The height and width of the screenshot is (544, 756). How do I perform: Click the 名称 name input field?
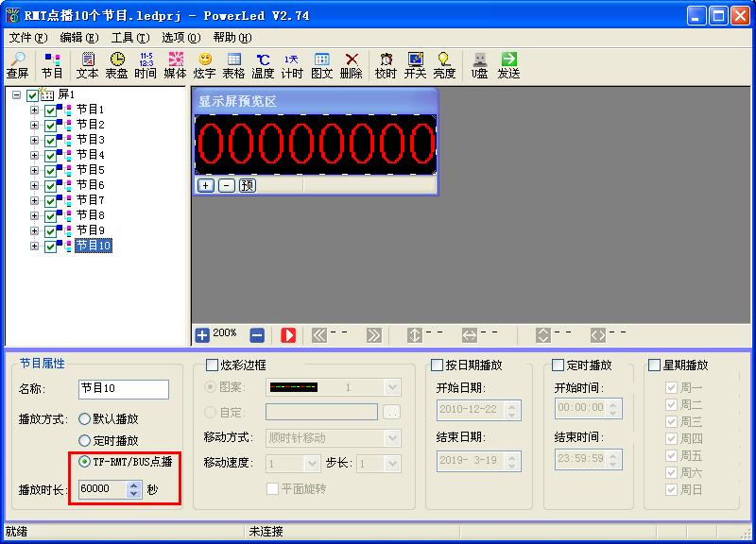(x=123, y=389)
